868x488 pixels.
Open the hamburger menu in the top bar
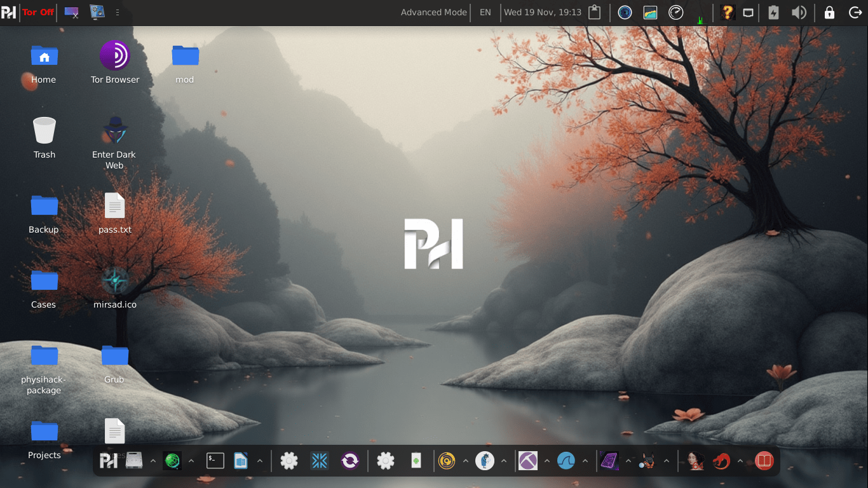tap(118, 12)
